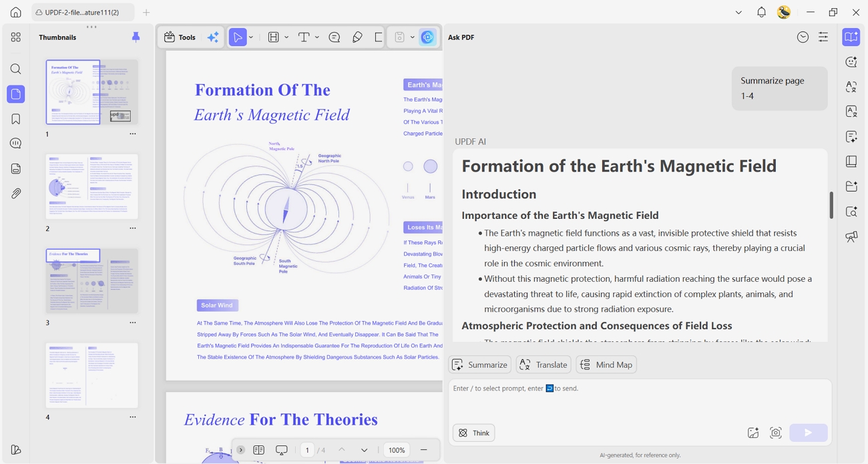Open the bookmarks panel icon

point(16,120)
